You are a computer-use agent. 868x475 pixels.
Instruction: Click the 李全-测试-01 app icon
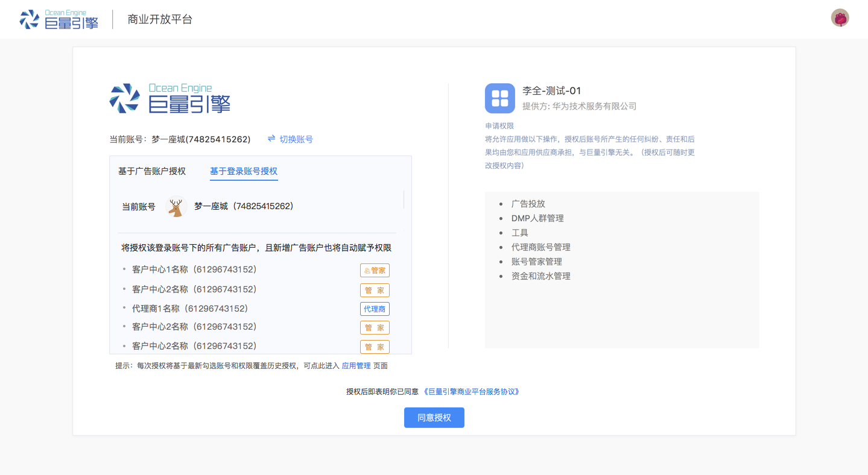(x=500, y=98)
